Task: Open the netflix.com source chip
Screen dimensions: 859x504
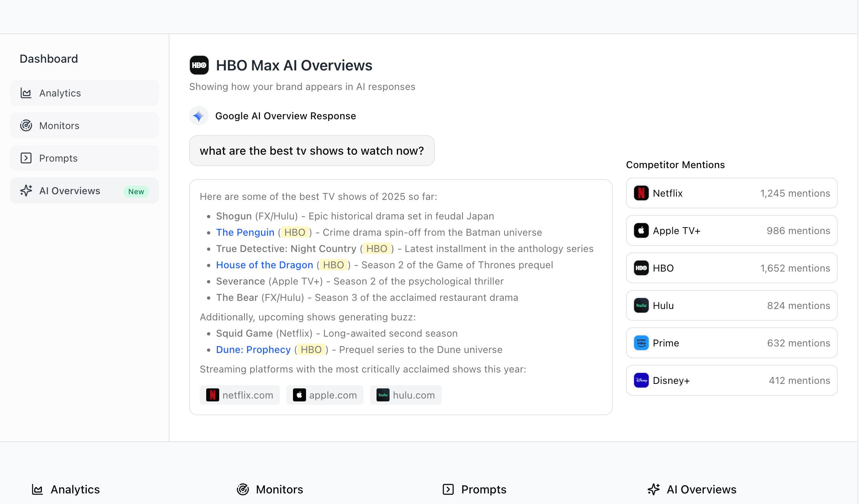Action: tap(240, 395)
